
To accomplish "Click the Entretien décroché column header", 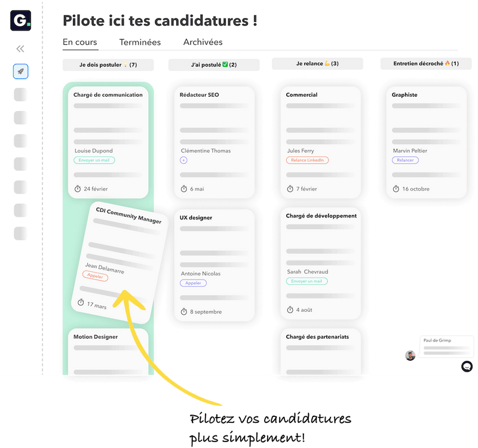I will tap(426, 63).
